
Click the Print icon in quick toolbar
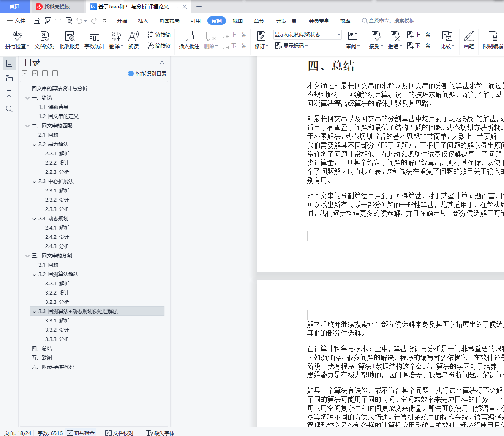click(x=58, y=21)
